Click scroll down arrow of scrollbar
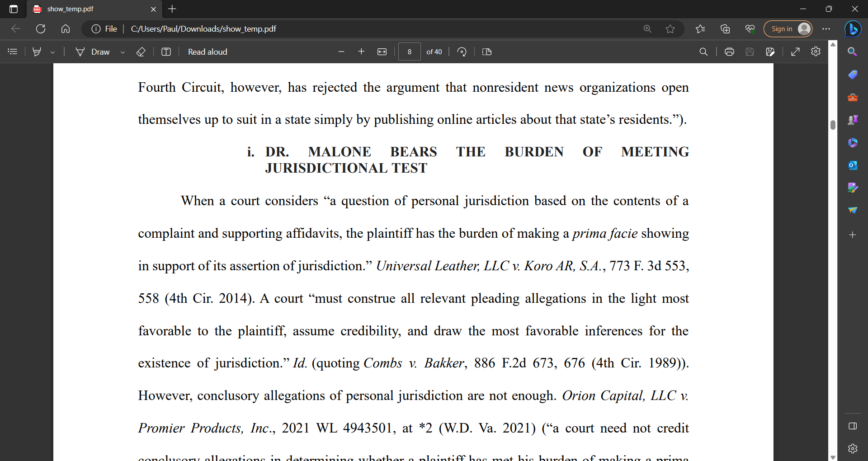 tap(833, 457)
